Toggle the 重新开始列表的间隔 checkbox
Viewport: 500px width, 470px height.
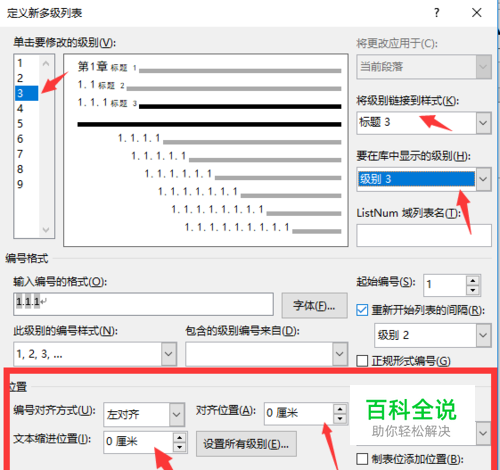point(362,310)
